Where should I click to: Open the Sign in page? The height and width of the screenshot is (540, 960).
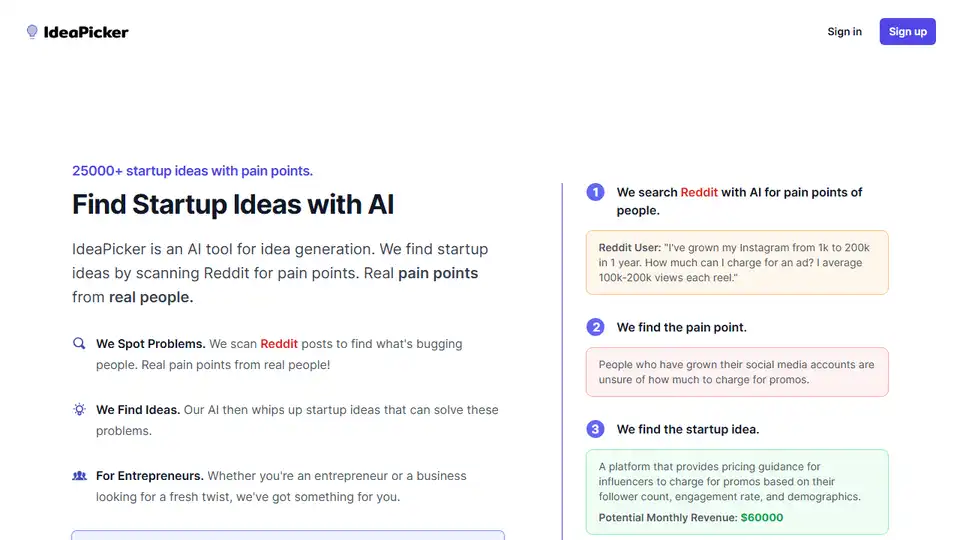[844, 32]
